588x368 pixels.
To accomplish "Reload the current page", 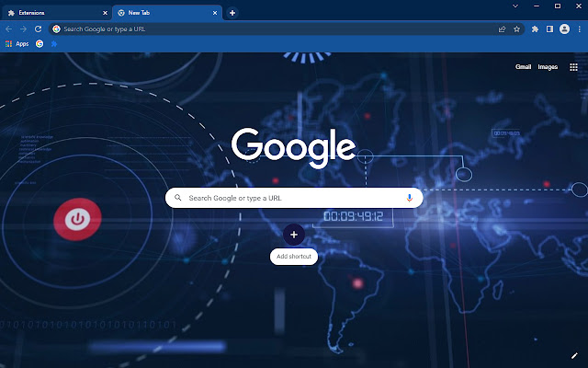I will pyautogui.click(x=38, y=29).
